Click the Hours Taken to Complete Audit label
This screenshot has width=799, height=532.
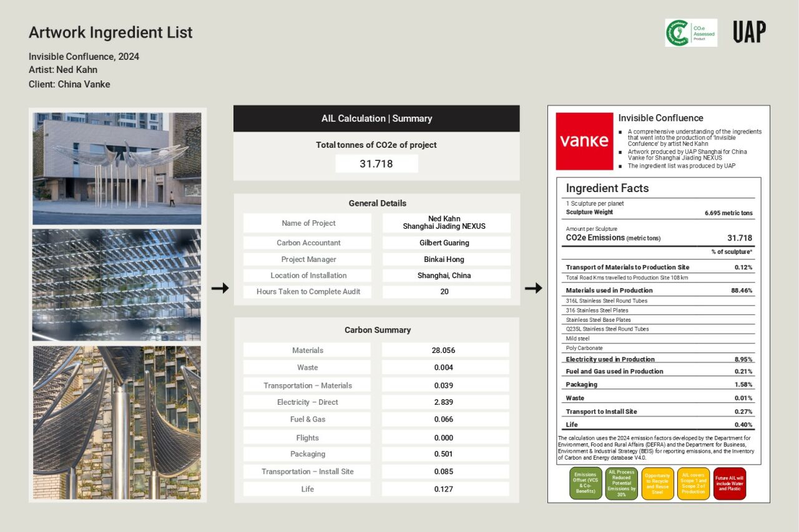308,292
